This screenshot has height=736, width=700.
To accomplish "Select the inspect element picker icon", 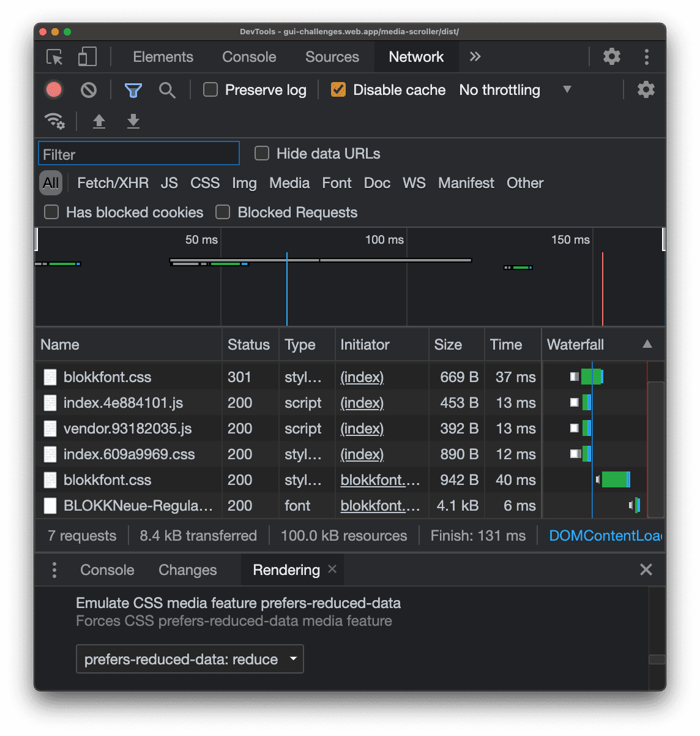I will point(55,58).
